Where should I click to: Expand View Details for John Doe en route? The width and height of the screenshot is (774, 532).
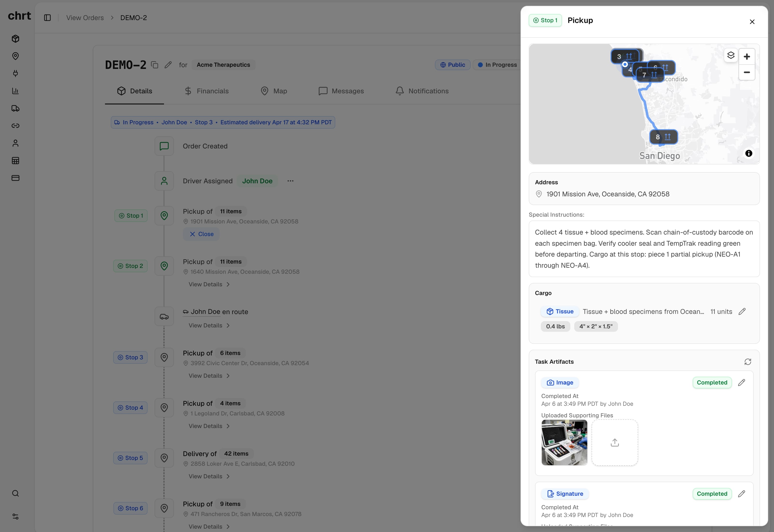[x=209, y=325]
